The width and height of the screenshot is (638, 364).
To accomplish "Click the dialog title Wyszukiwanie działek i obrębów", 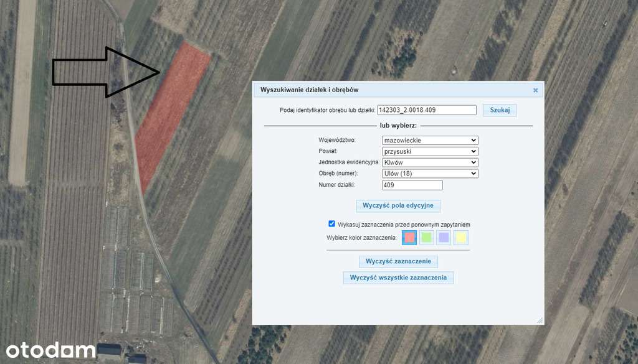I will (309, 90).
